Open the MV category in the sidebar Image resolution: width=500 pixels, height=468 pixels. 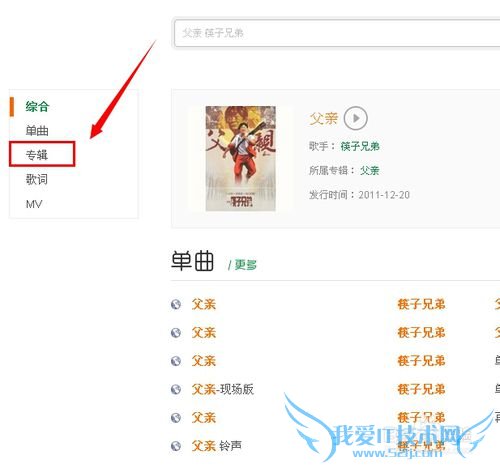coord(34,204)
